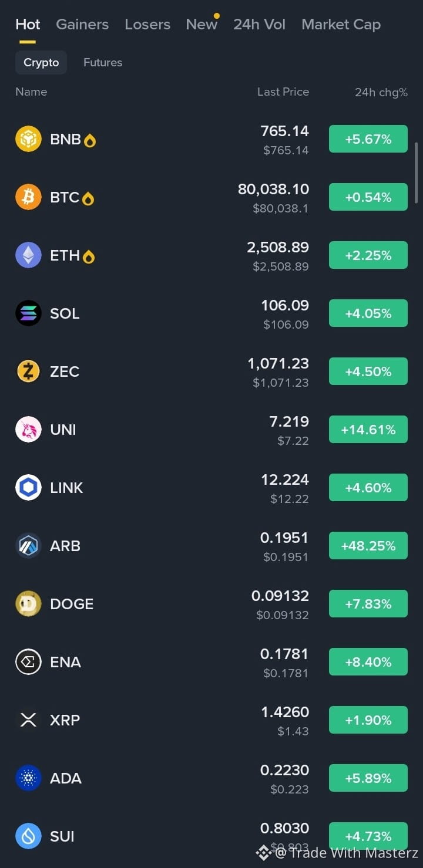Tap ARB's +48.25% change button
The width and height of the screenshot is (423, 868).
[x=368, y=546]
